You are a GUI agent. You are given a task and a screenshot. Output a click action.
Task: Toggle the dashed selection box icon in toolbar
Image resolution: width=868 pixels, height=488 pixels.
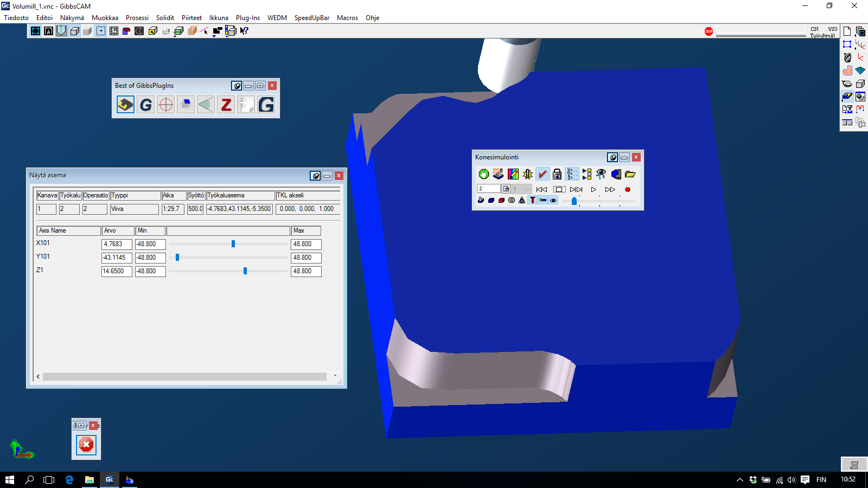(101, 31)
